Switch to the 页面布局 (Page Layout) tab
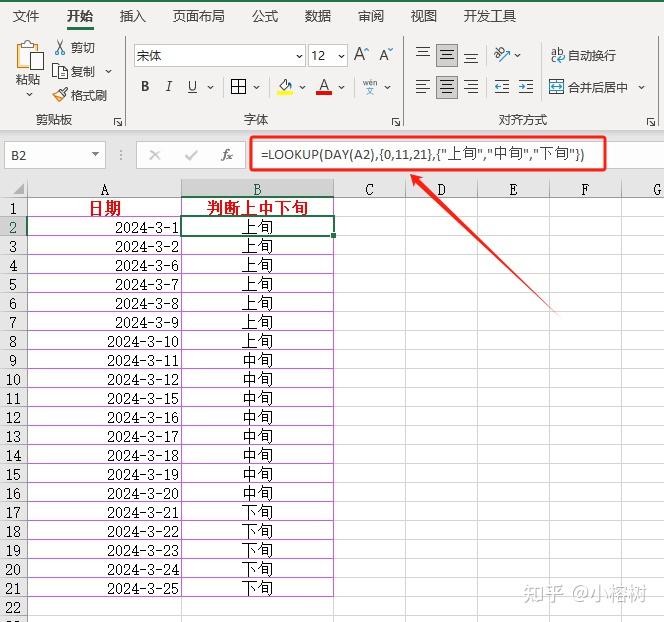664x622 pixels. [199, 16]
